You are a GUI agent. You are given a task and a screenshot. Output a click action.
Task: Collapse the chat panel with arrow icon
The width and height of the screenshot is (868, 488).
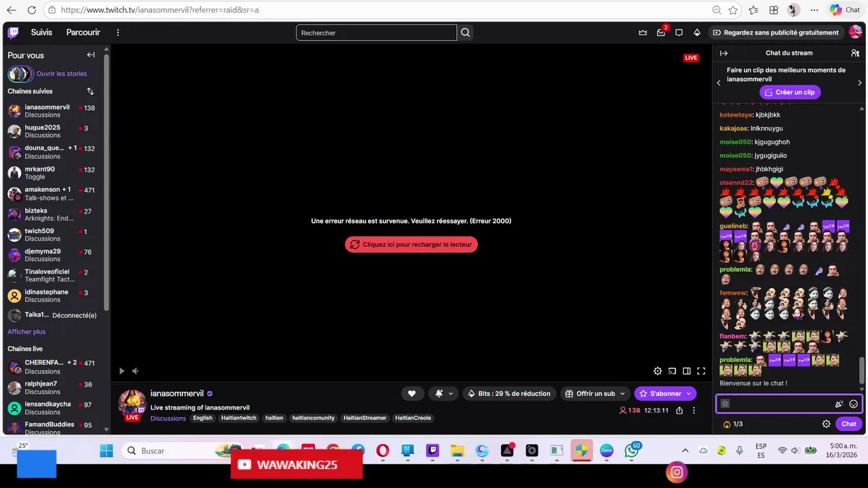(724, 53)
